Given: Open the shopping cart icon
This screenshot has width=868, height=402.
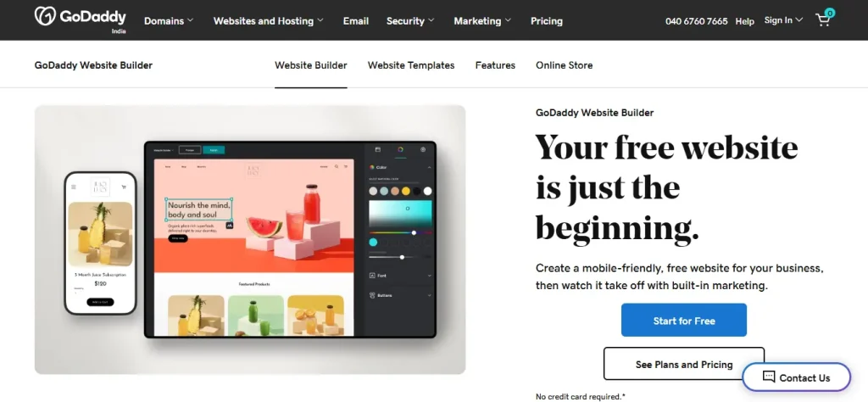Looking at the screenshot, I should point(823,20).
